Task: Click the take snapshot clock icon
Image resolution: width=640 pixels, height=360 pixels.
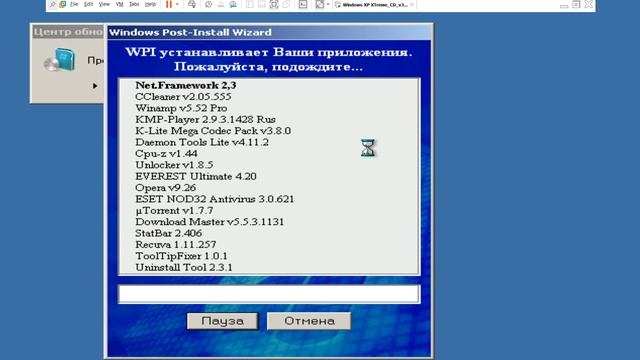Action: click(208, 4)
